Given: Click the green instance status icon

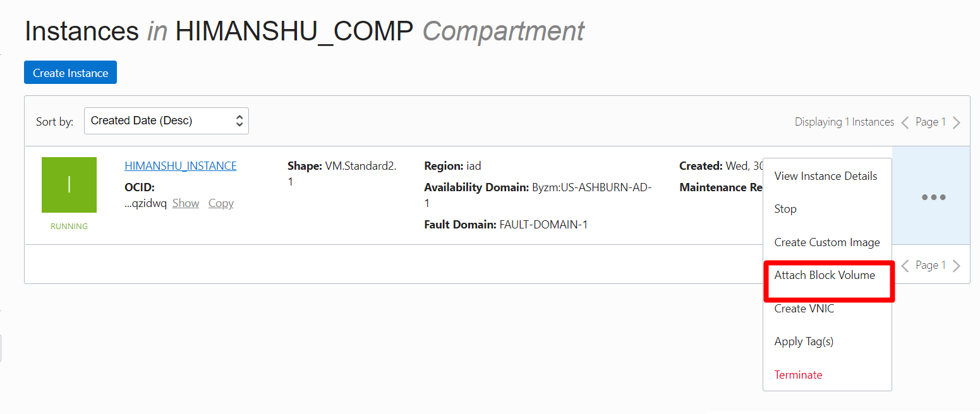Looking at the screenshot, I should tap(69, 184).
